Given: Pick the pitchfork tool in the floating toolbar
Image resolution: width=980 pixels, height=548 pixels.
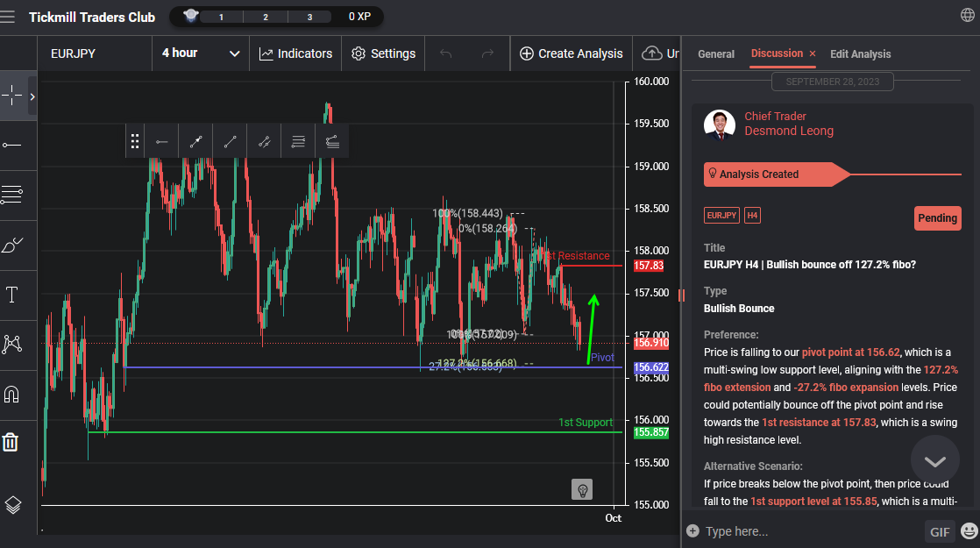Looking at the screenshot, I should 332,142.
